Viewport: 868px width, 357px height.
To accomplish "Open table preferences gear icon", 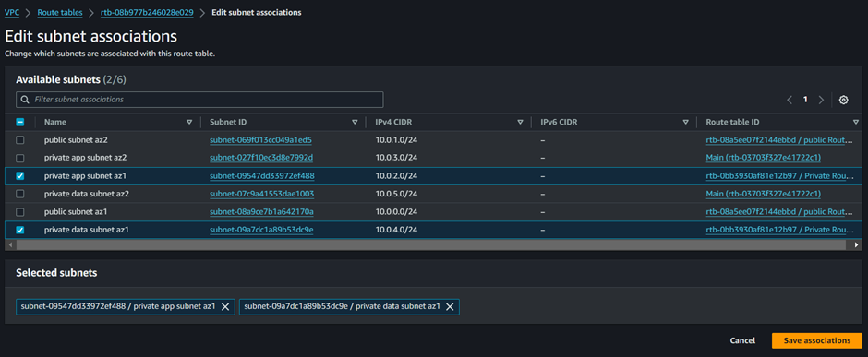I will 843,100.
